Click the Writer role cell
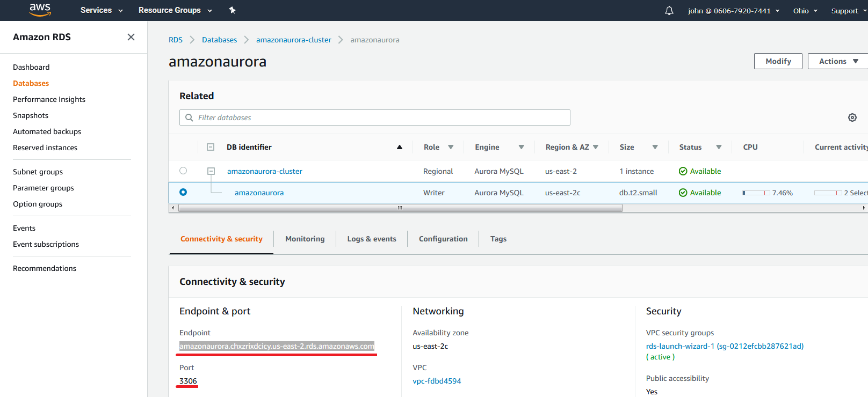 pyautogui.click(x=434, y=193)
